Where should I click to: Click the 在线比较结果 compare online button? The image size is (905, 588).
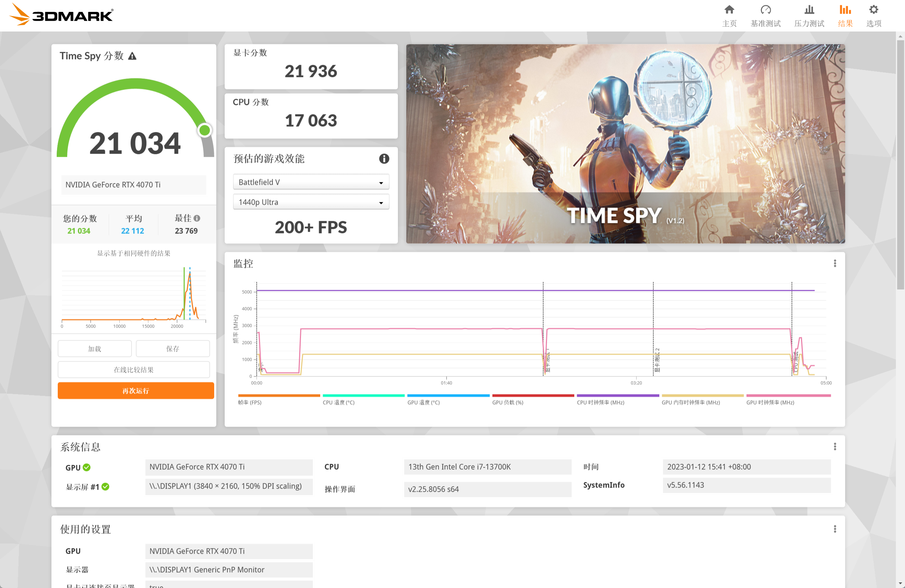click(x=134, y=369)
